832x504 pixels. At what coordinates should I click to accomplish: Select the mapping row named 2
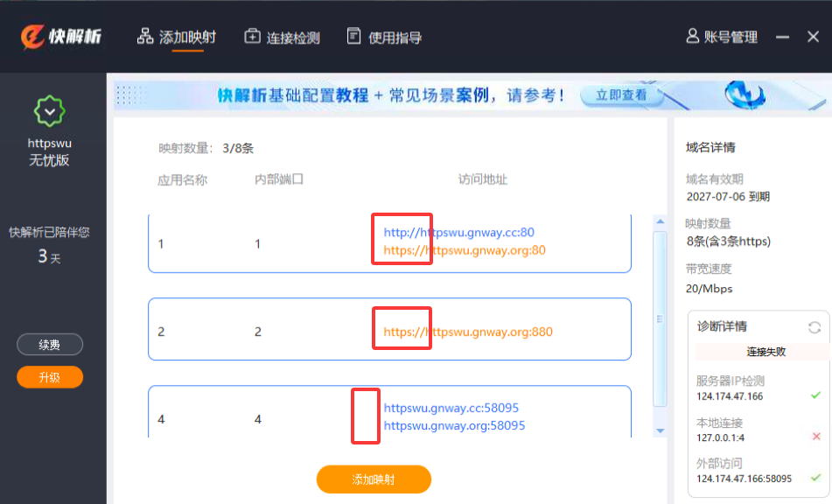pyautogui.click(x=389, y=329)
